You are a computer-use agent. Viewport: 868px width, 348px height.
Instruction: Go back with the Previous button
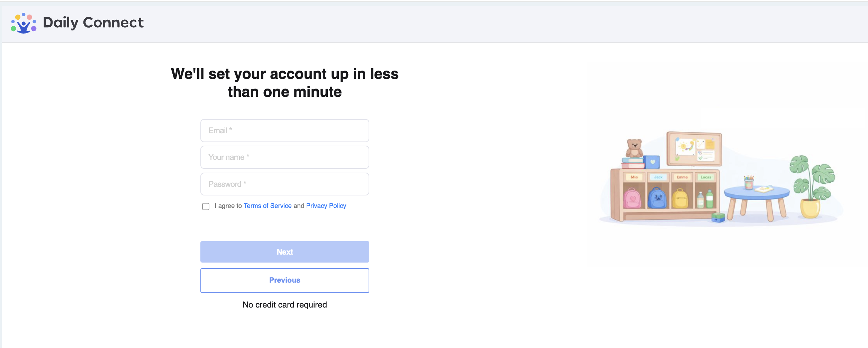[x=284, y=280]
